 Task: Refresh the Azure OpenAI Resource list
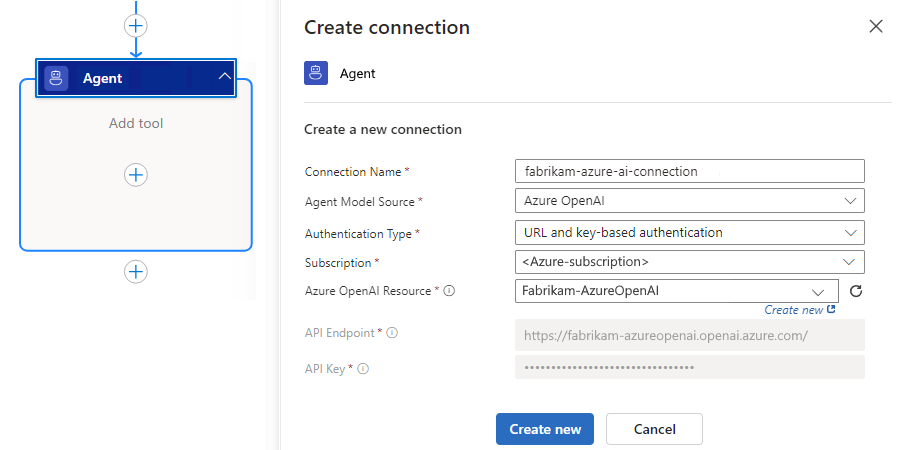[855, 291]
